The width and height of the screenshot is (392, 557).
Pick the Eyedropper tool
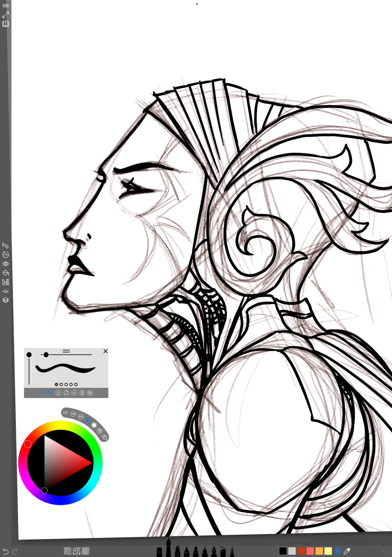(x=347, y=551)
